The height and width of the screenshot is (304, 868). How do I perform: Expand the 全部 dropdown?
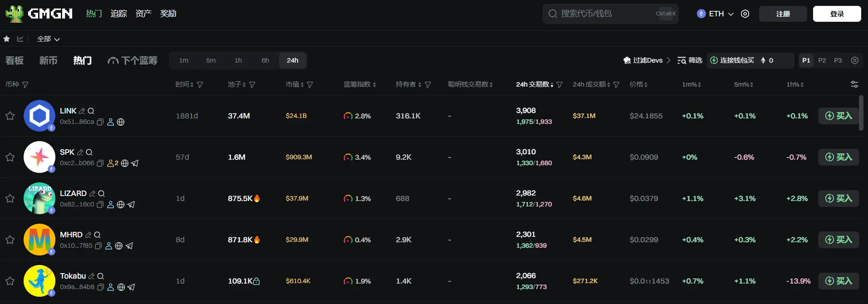pos(48,39)
